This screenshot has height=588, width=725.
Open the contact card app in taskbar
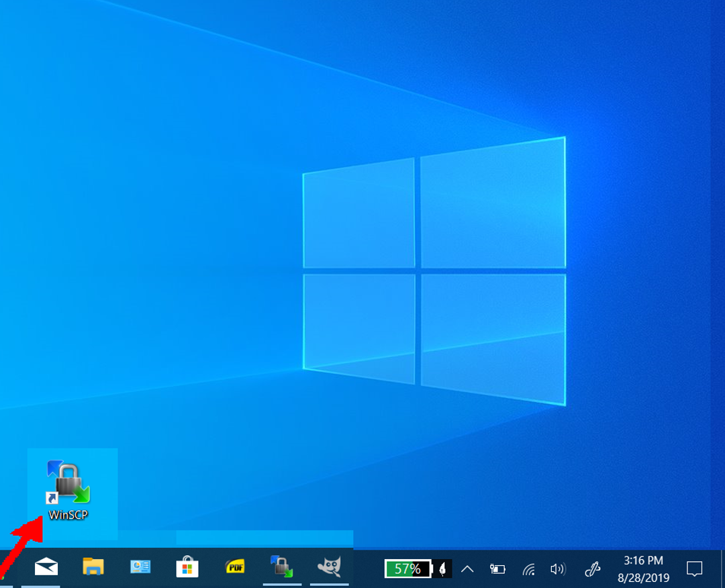click(140, 568)
